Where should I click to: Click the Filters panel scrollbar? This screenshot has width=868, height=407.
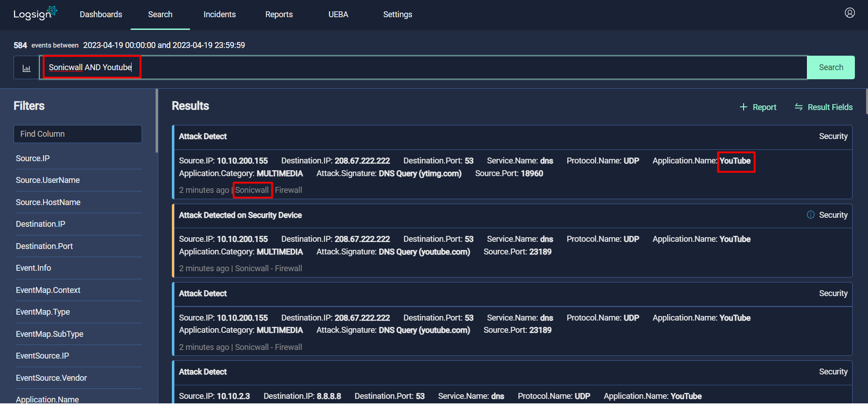point(157,121)
